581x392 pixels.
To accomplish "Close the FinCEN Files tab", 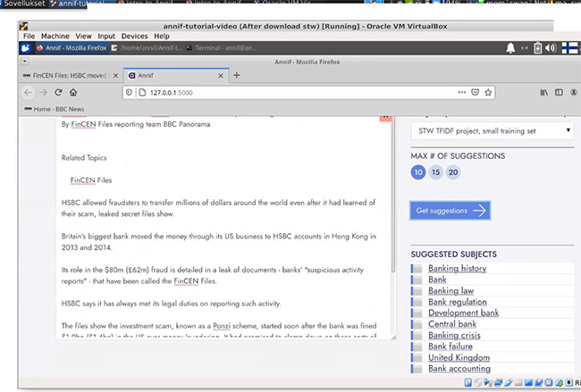I will pyautogui.click(x=115, y=76).
